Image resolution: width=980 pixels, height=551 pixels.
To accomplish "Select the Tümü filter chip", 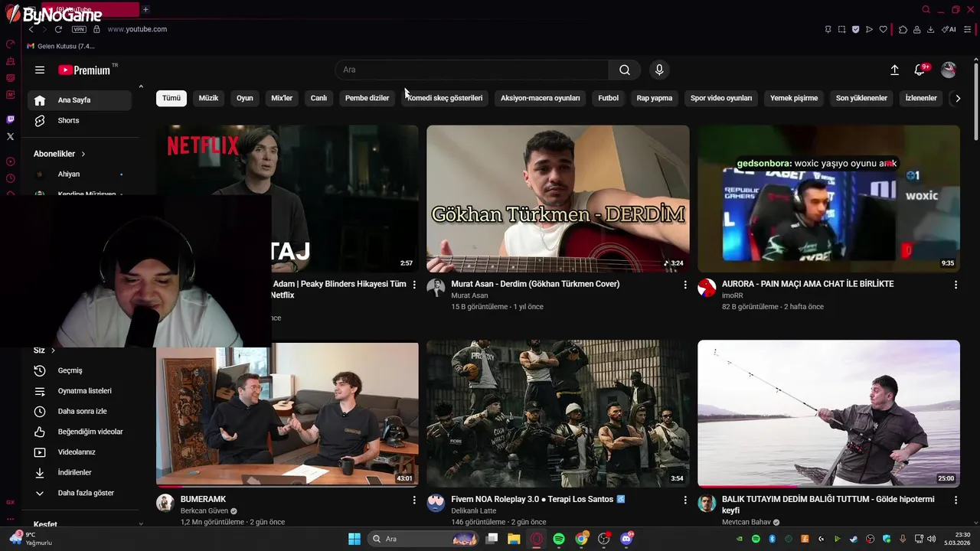I will tap(171, 98).
